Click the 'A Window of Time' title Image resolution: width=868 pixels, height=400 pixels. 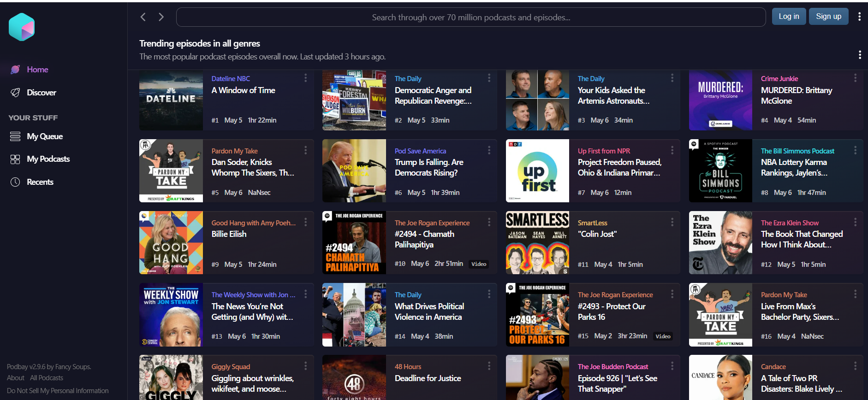click(243, 90)
